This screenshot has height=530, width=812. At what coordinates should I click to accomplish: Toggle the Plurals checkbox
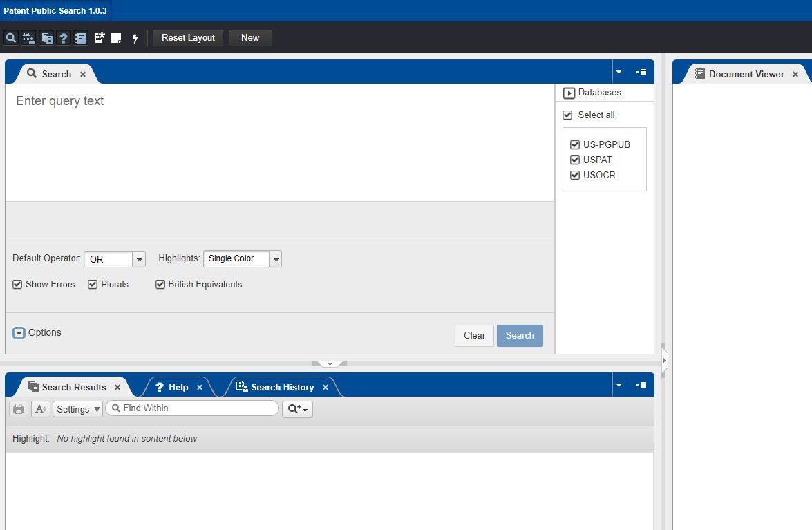[x=93, y=284]
